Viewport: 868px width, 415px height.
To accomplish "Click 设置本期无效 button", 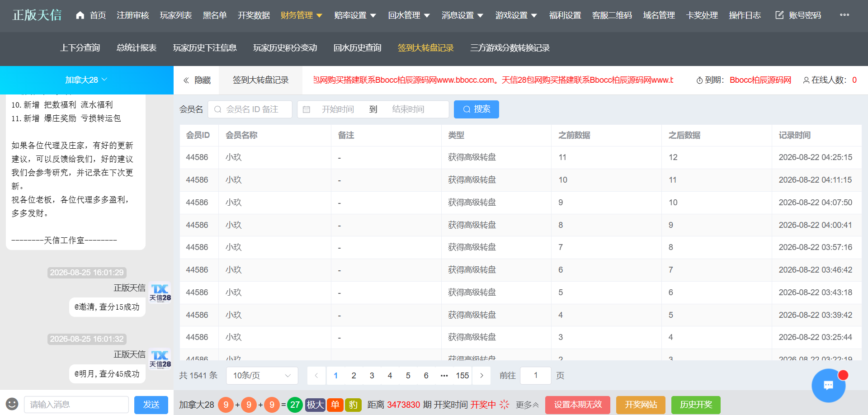I will pyautogui.click(x=578, y=405).
